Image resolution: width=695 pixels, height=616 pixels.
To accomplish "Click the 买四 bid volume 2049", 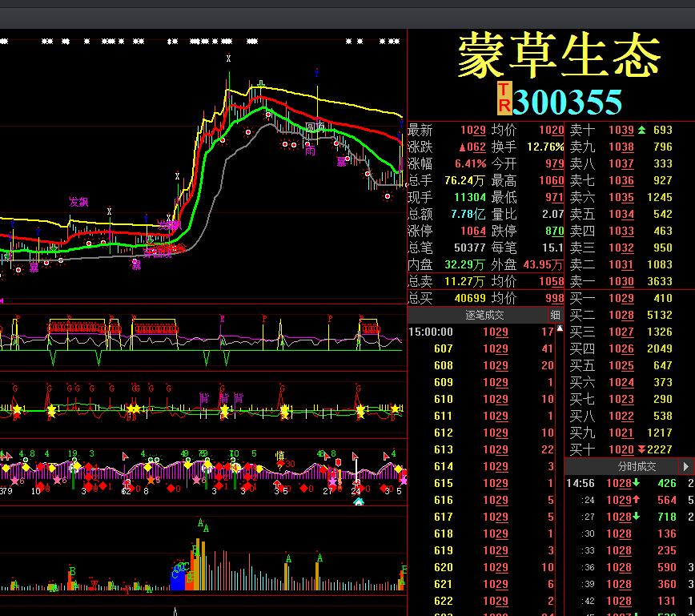I will click(x=660, y=349).
